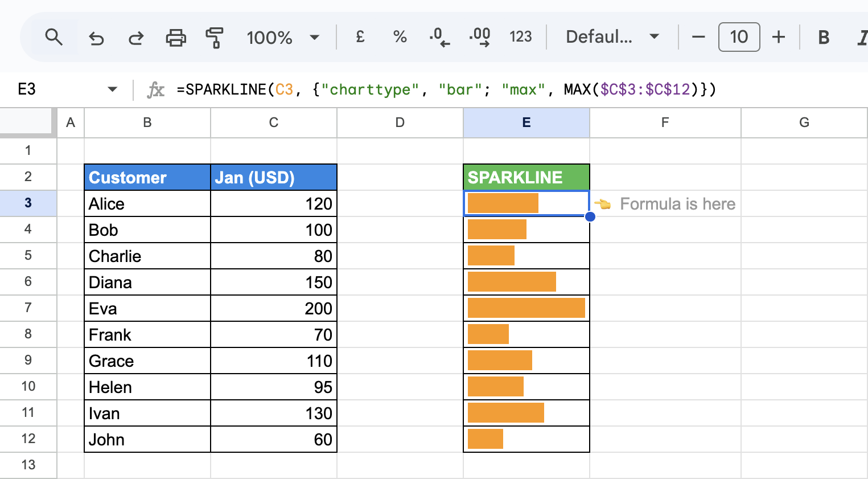
Task: Select column G header
Action: click(x=804, y=122)
